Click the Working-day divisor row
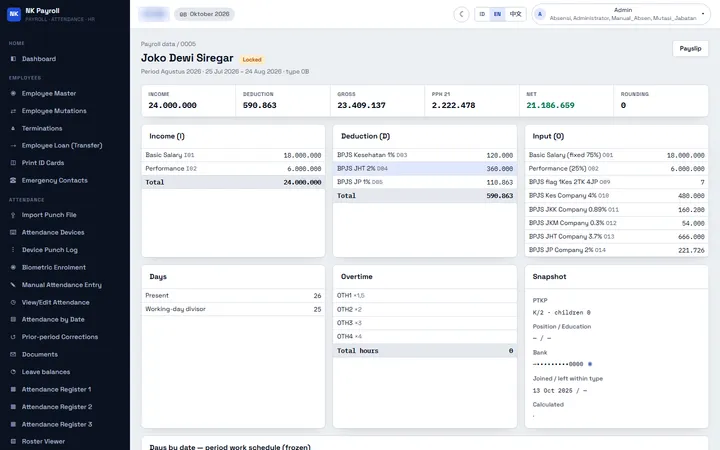720x450 pixels. pyautogui.click(x=233, y=309)
